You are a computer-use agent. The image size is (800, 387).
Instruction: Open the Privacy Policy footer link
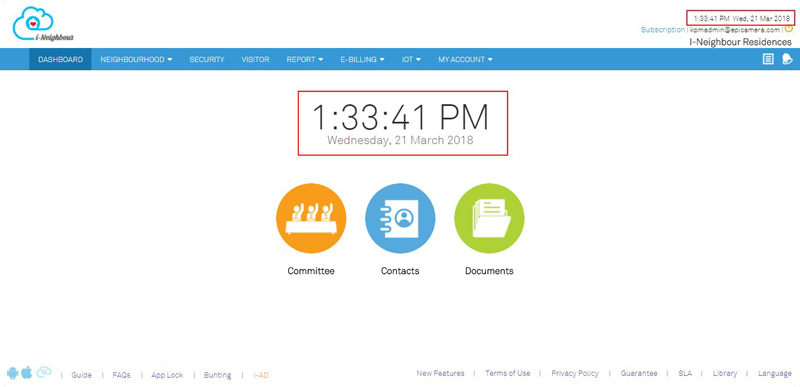(575, 374)
